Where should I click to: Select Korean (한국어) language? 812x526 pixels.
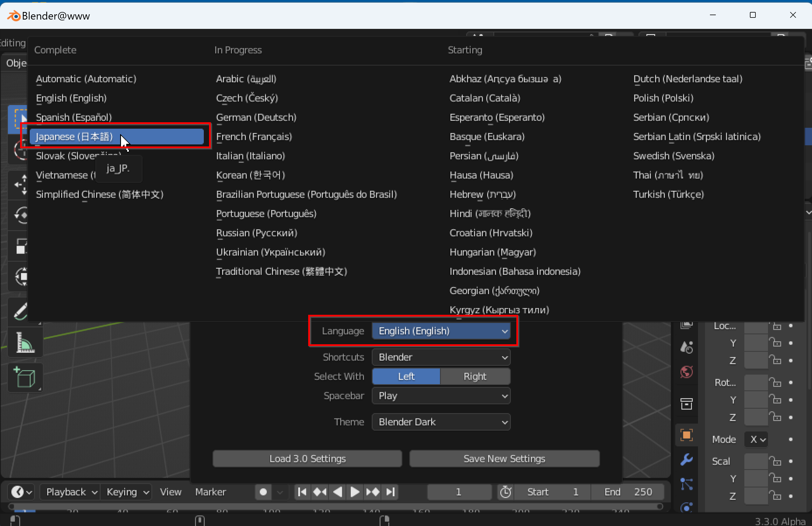coord(250,175)
